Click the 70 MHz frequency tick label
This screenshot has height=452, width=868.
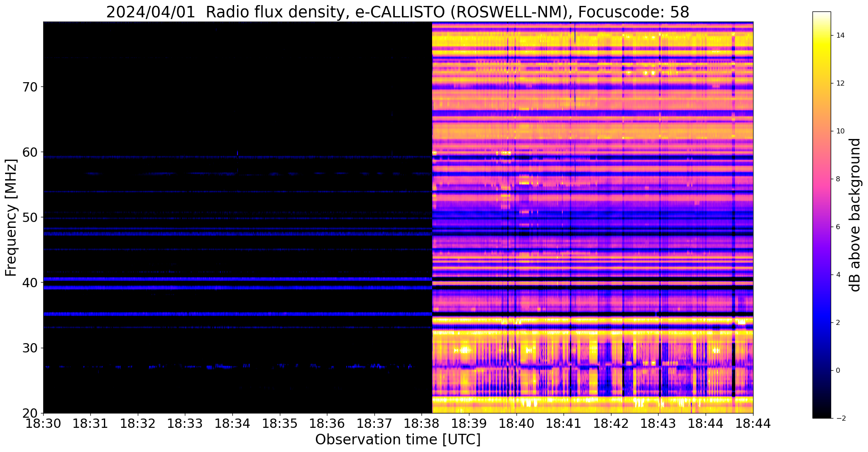(x=31, y=87)
